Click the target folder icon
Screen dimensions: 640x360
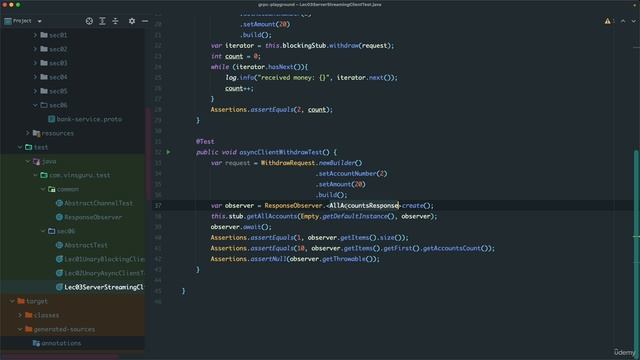coord(21,301)
